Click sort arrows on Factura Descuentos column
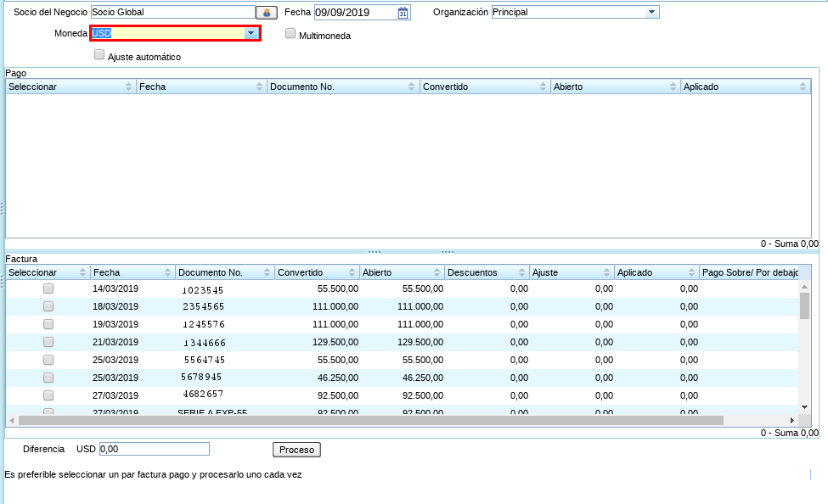 [x=521, y=273]
